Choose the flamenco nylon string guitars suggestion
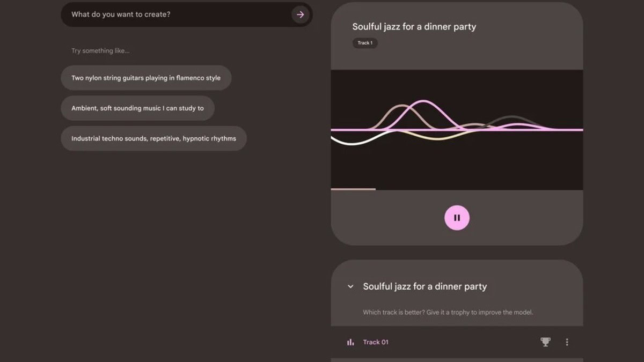 (x=146, y=78)
